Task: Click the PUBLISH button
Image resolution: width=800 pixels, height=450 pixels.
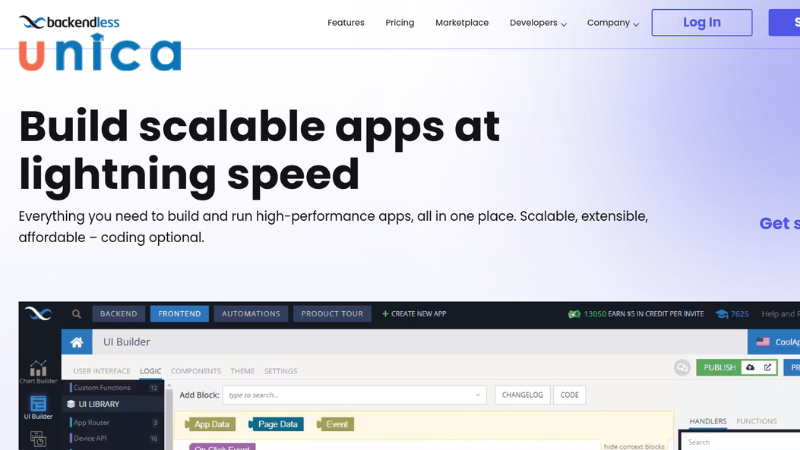Action: tap(719, 367)
